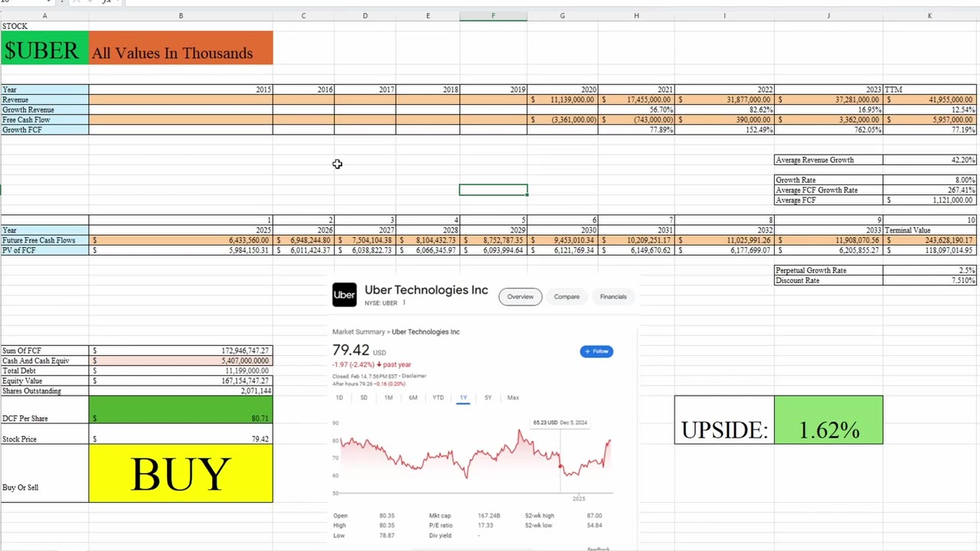This screenshot has width=980, height=551.
Task: Choose the 1M chart range
Action: (x=388, y=398)
